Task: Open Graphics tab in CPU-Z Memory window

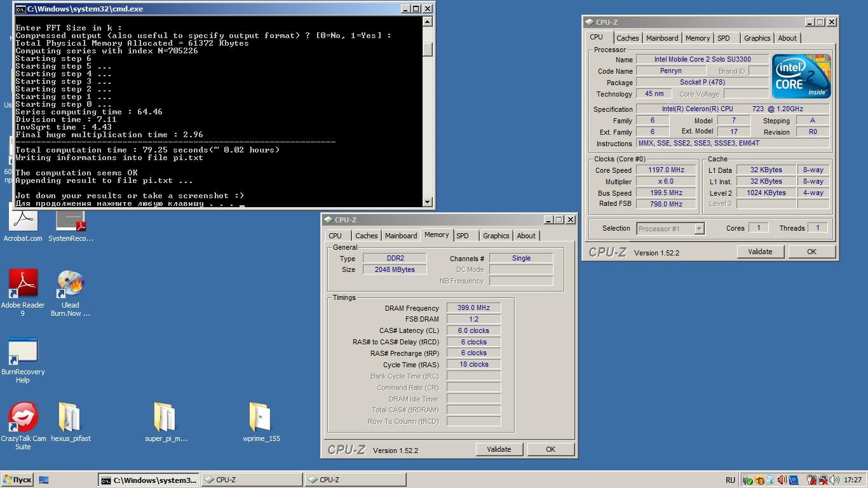Action: click(x=496, y=236)
